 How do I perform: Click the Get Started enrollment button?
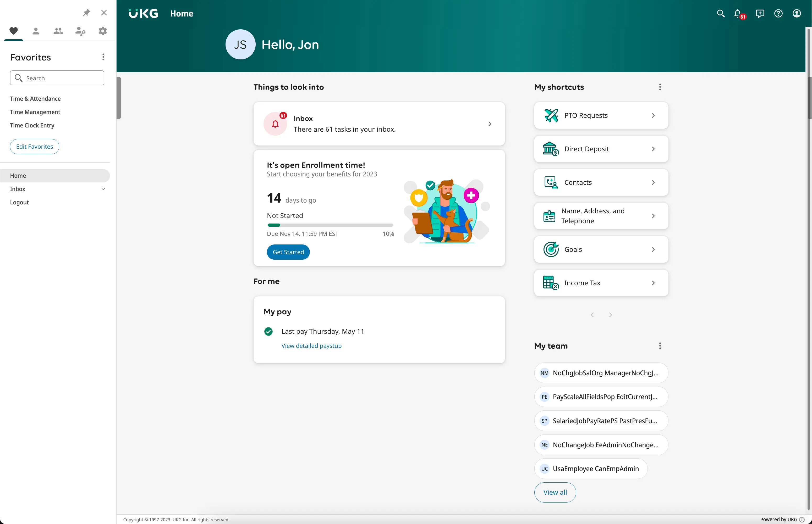pyautogui.click(x=288, y=252)
